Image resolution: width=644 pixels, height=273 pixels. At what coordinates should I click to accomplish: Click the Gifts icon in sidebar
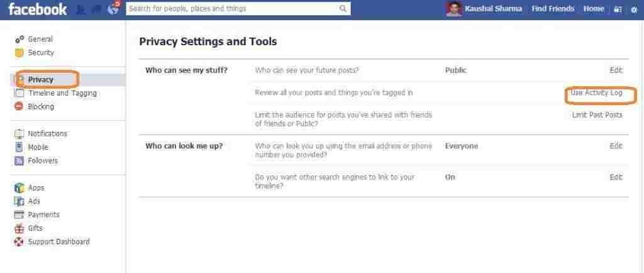tap(19, 228)
